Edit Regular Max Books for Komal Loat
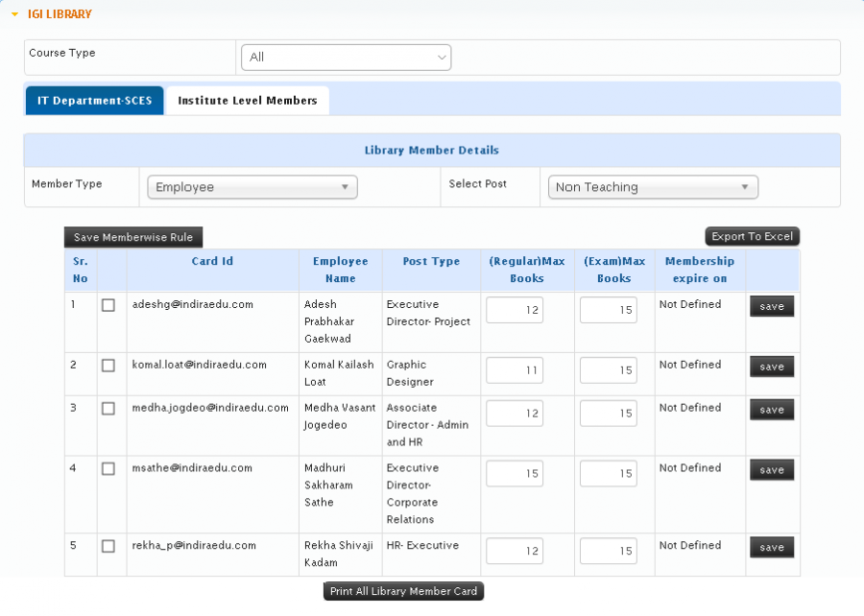Image resolution: width=864 pixels, height=616 pixels. coord(515,370)
